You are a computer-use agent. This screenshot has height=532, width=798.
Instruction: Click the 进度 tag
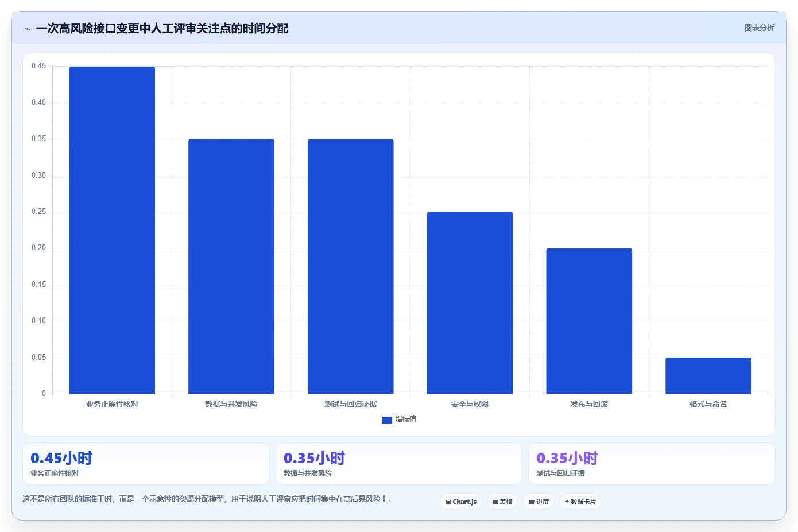[x=539, y=502]
